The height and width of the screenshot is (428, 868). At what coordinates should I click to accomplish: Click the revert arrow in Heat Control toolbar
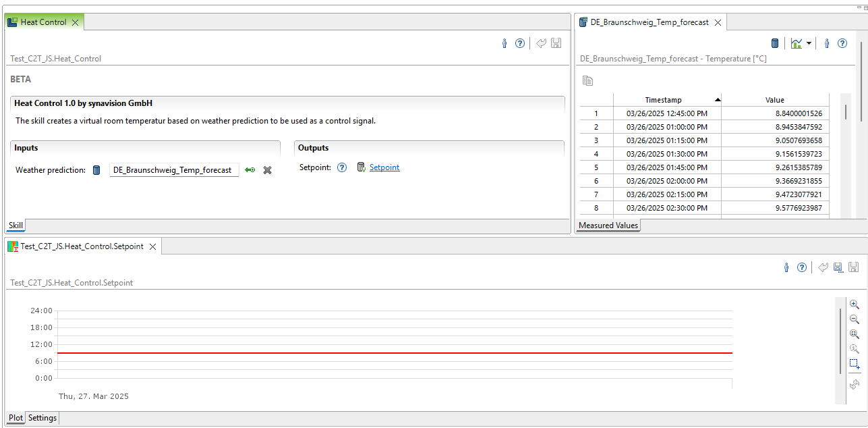point(541,43)
